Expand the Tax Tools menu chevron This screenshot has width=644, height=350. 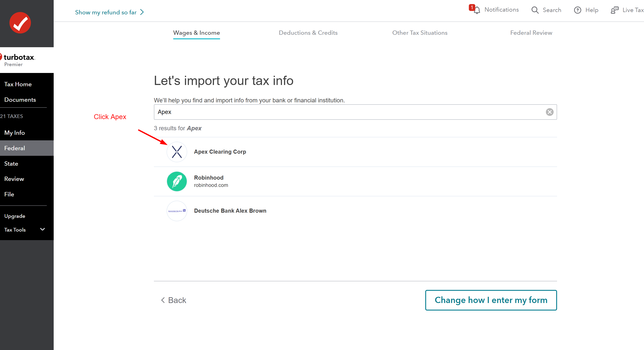click(43, 229)
